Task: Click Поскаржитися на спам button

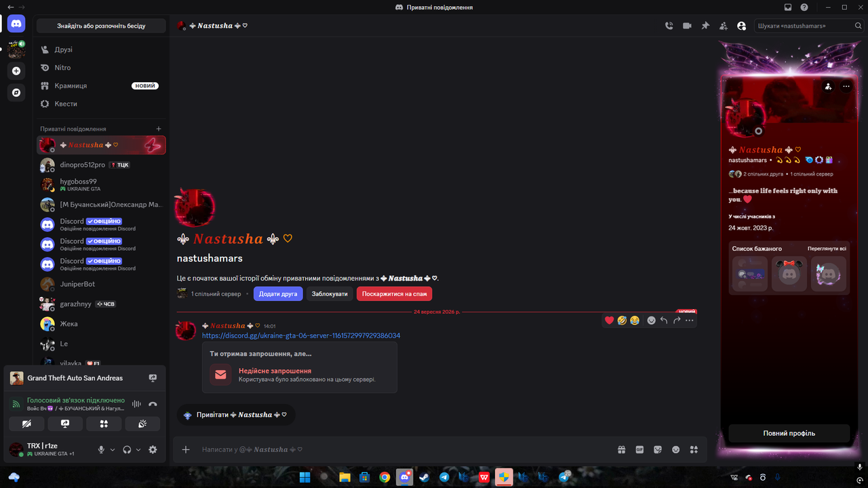Action: pos(394,294)
